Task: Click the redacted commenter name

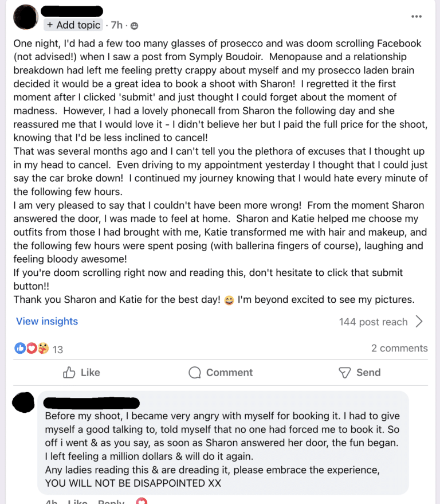Action: 92,402
